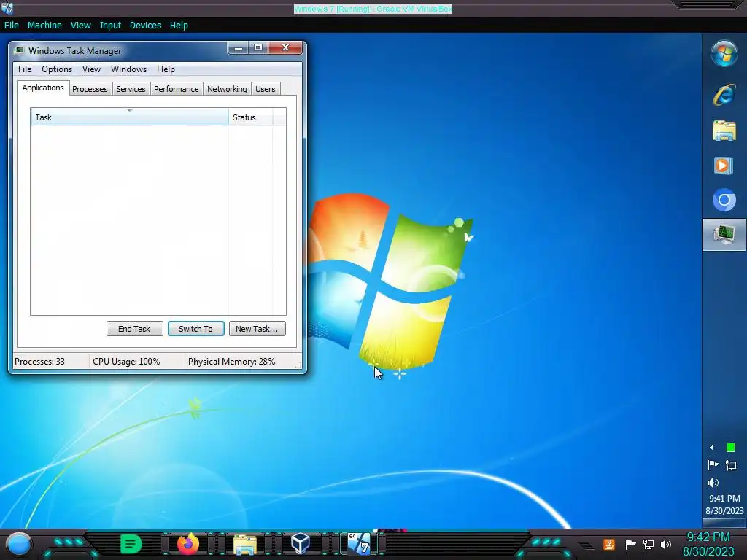747x560 pixels.
Task: Launch Firefox from host taskbar
Action: (188, 544)
